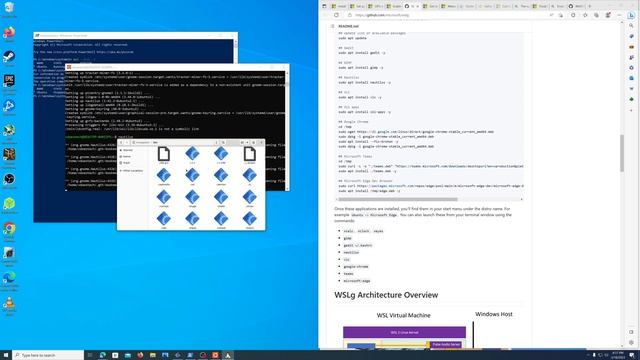
Task: Open Google Chrome desktop shortcut
Action: [x=9, y=229]
